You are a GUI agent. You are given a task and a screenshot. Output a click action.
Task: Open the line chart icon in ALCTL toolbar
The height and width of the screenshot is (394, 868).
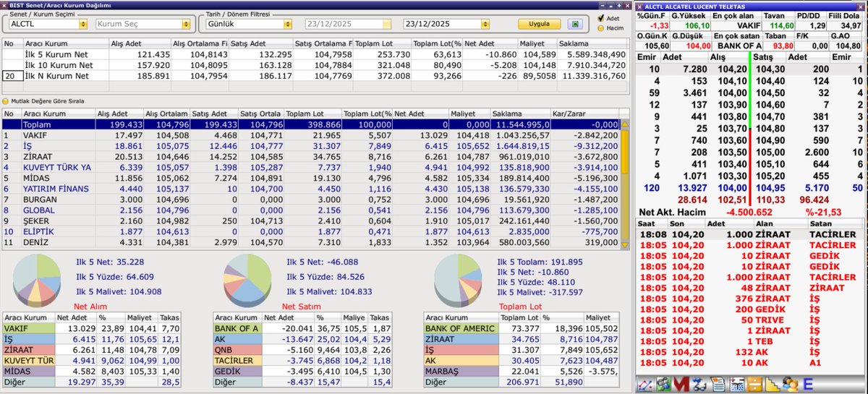[645, 384]
